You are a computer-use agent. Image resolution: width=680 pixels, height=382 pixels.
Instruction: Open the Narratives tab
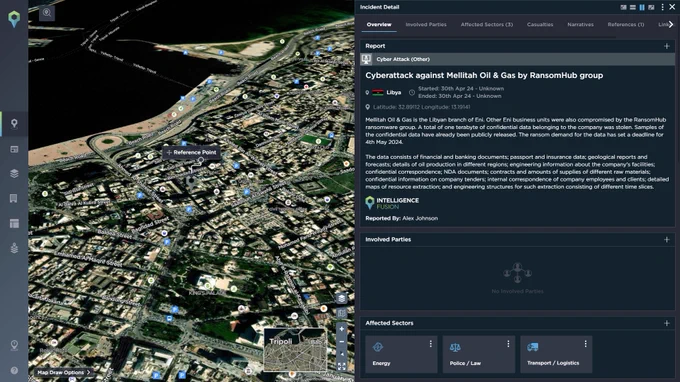click(580, 25)
